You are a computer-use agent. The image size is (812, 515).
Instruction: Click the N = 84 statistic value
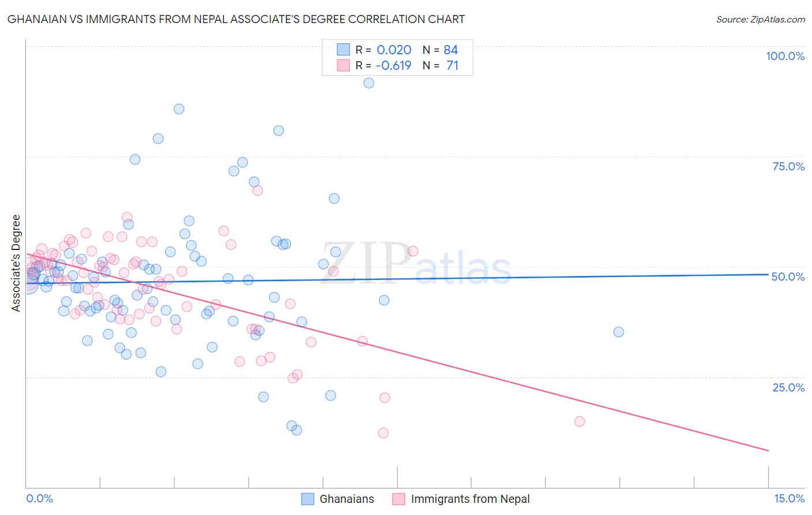(x=440, y=50)
